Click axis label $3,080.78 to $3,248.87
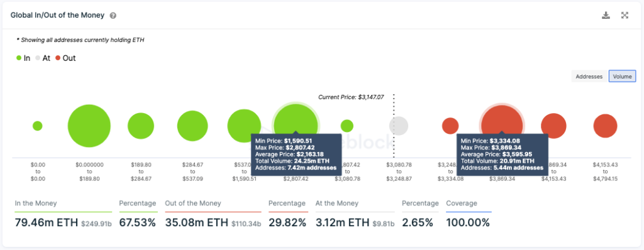The image size is (644, 250). 399,171
